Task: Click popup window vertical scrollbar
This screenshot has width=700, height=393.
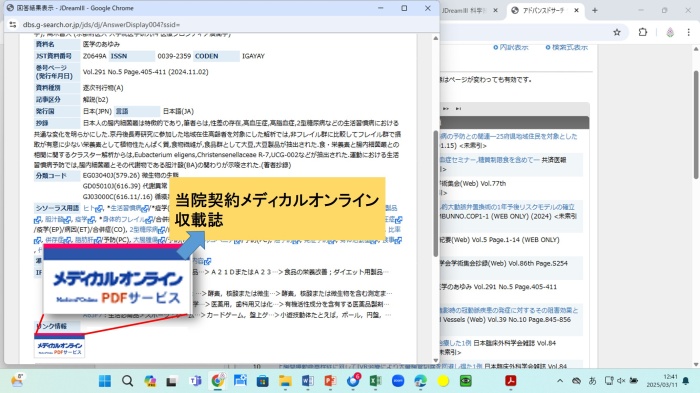Action: pyautogui.click(x=436, y=194)
